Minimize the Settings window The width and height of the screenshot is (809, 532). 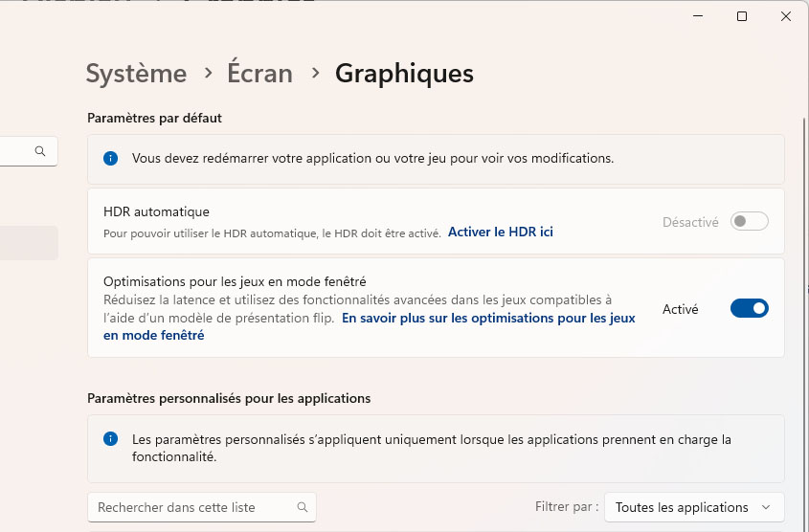coord(698,16)
